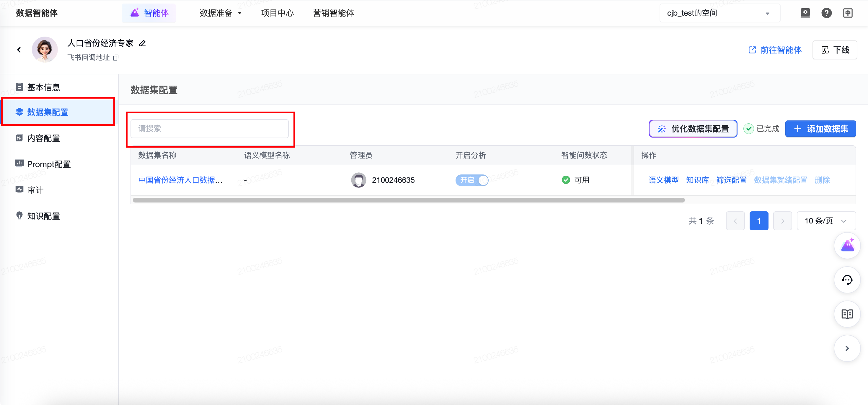Click the 请搜索 search input field

tap(209, 129)
